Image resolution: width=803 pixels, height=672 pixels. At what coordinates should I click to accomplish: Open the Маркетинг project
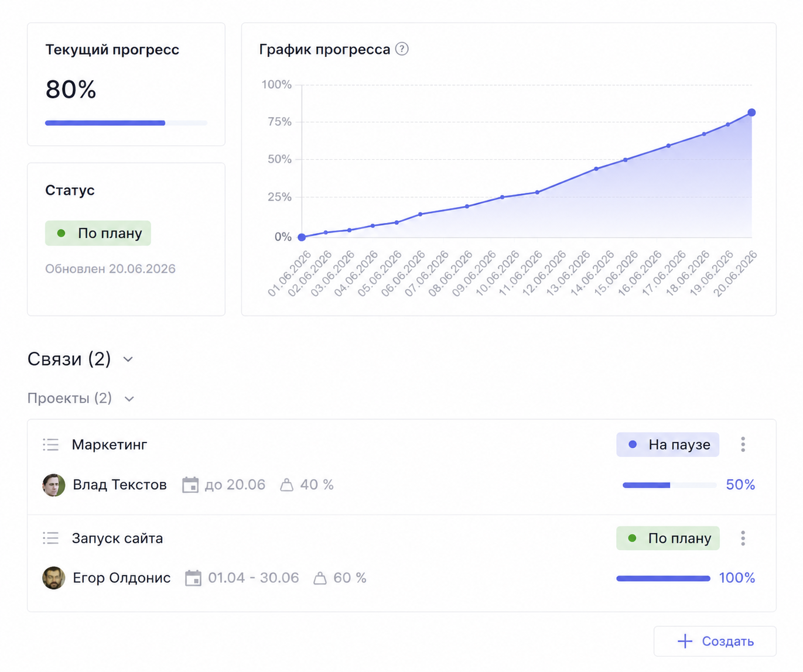110,445
